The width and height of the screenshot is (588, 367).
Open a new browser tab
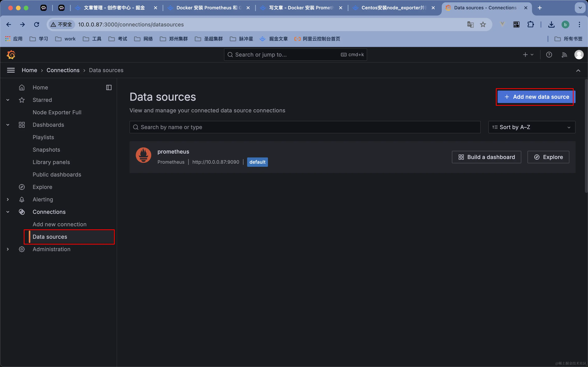click(x=540, y=8)
